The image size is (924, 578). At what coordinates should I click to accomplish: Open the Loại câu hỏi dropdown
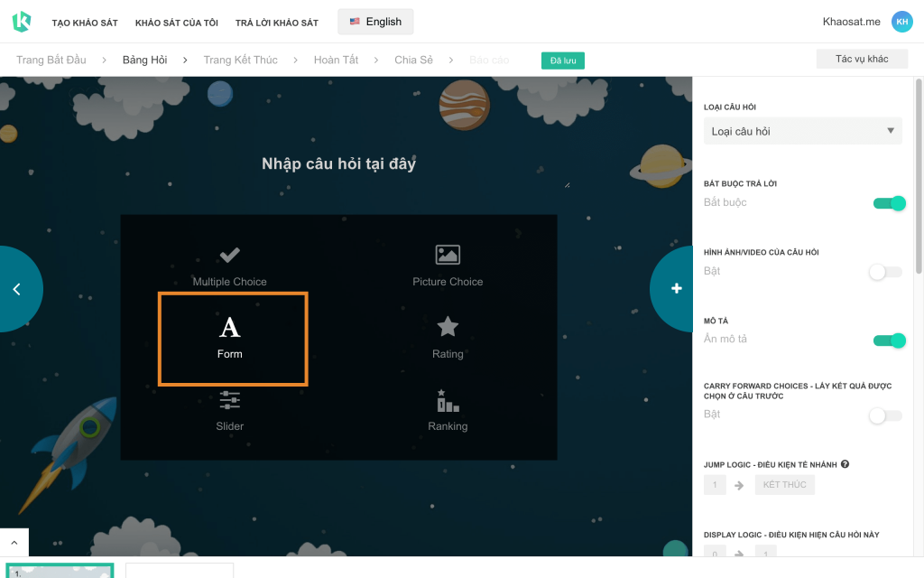click(x=802, y=131)
